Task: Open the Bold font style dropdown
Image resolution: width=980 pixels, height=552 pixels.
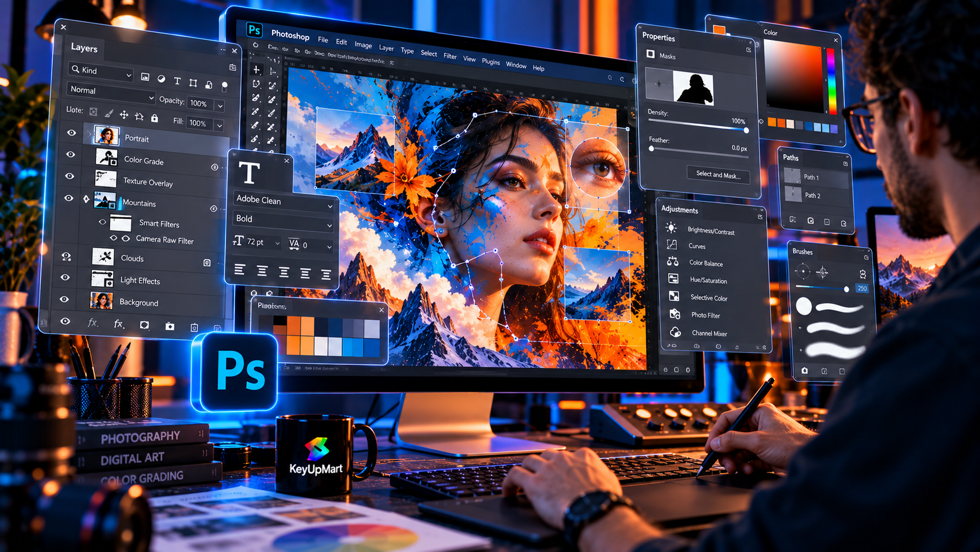Action: click(284, 221)
